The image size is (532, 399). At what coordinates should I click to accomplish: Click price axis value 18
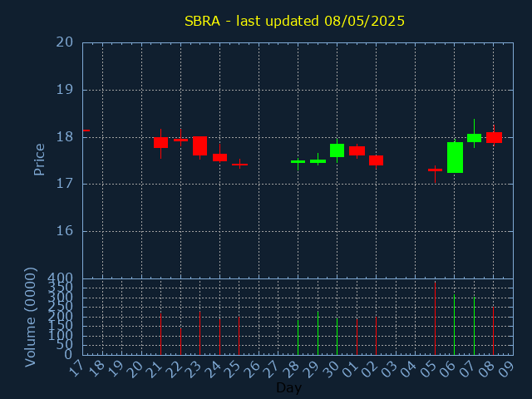(x=65, y=137)
